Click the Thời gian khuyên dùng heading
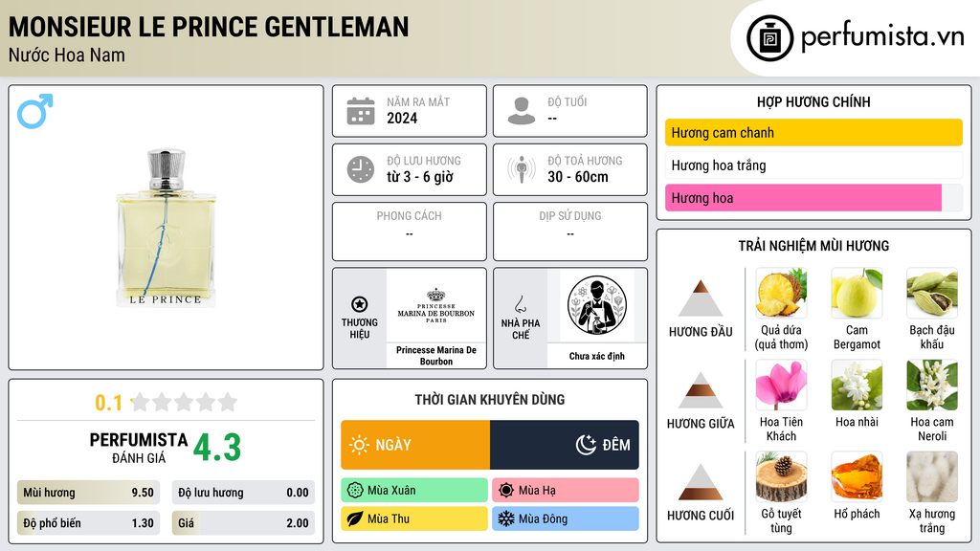Image resolution: width=980 pixels, height=551 pixels. [x=490, y=400]
